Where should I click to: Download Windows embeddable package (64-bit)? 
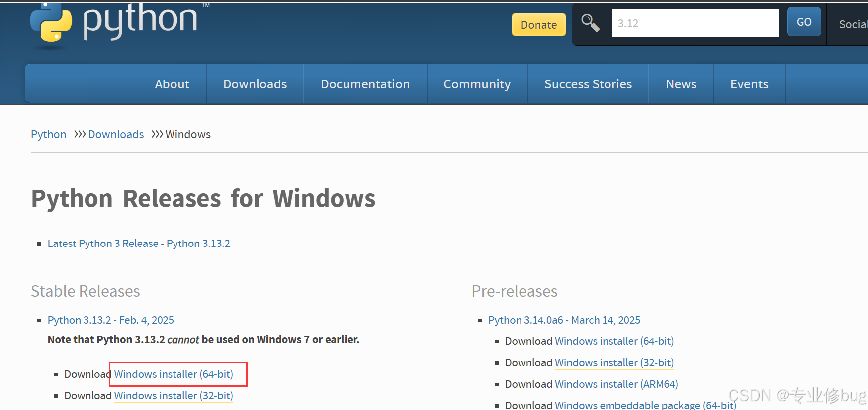click(645, 405)
